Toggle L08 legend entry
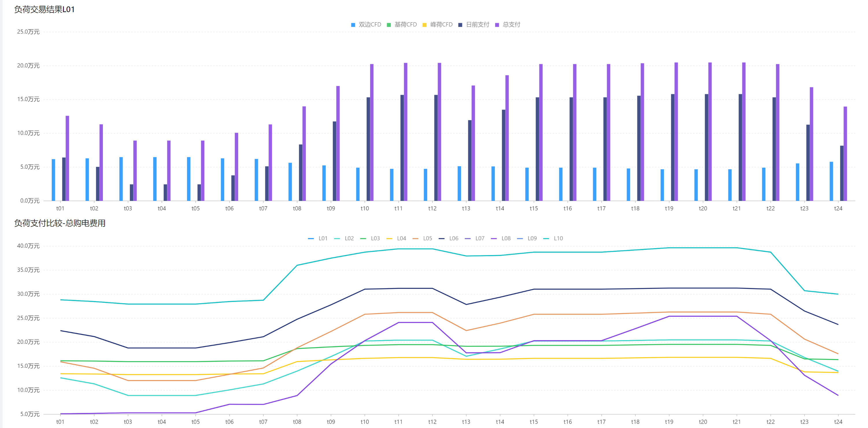The image size is (868, 428). [x=501, y=238]
